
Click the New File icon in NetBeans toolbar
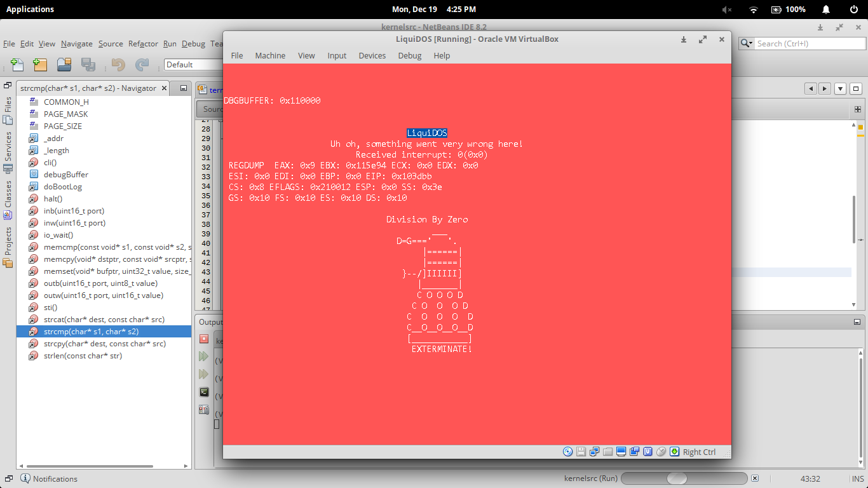click(17, 64)
